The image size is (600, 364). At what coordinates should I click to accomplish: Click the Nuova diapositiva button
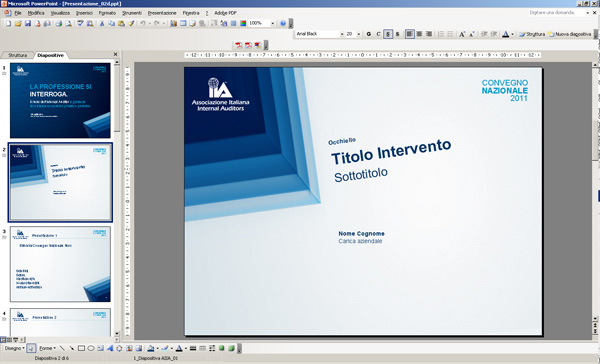[570, 34]
